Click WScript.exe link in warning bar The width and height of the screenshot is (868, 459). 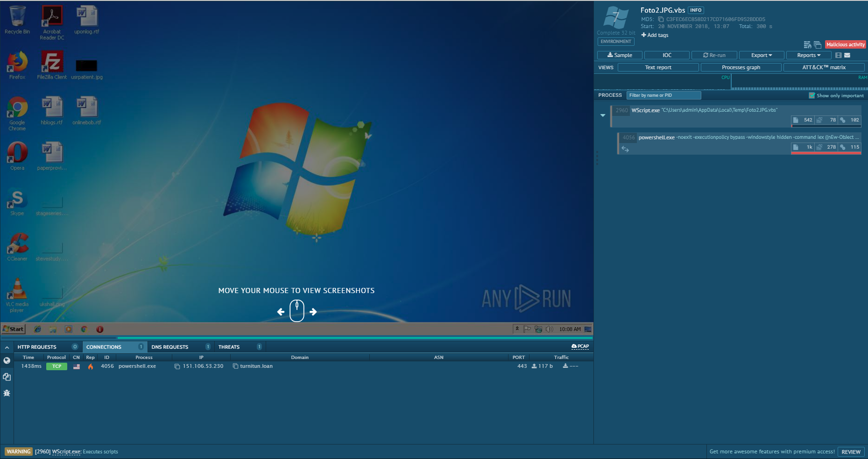[66, 452]
